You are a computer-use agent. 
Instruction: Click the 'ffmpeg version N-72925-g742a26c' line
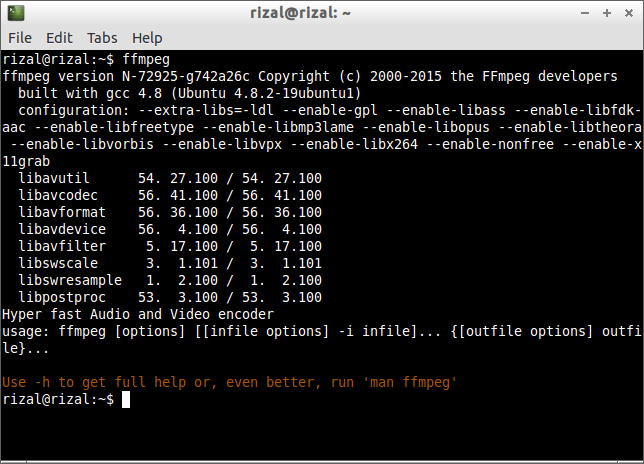(310, 76)
